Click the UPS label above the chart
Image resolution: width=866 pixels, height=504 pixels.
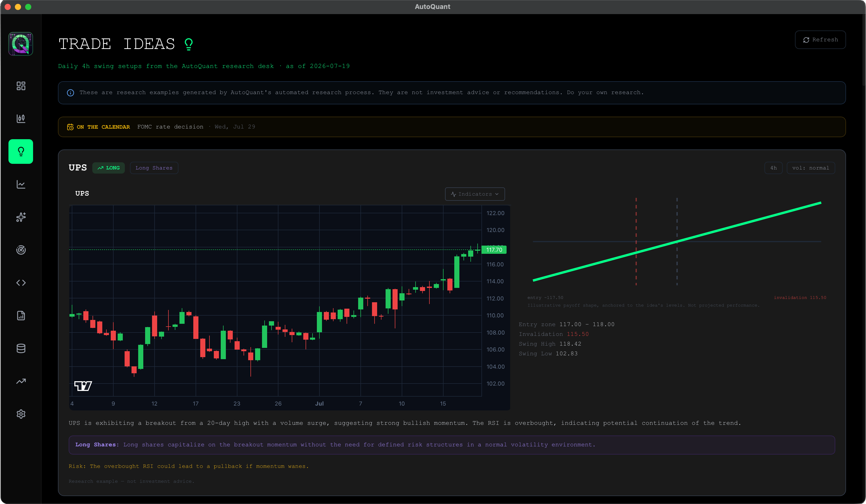pyautogui.click(x=82, y=194)
